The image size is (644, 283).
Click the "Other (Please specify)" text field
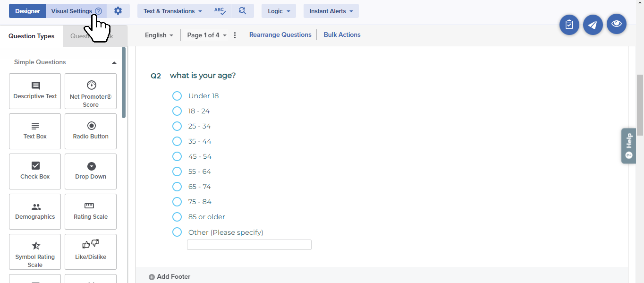tap(249, 245)
